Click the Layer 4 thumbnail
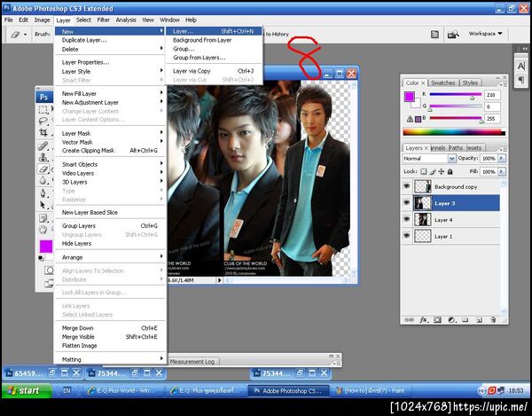This screenshot has width=532, height=416. click(423, 220)
